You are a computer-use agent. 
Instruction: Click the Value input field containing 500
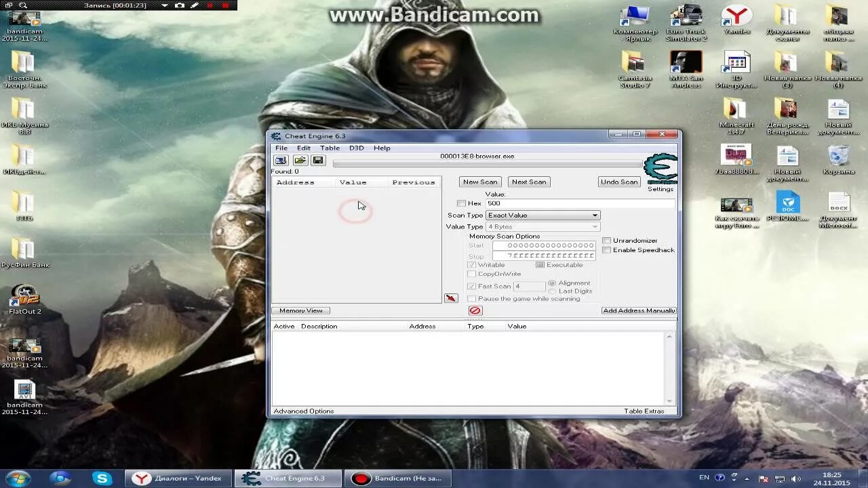[x=580, y=203]
